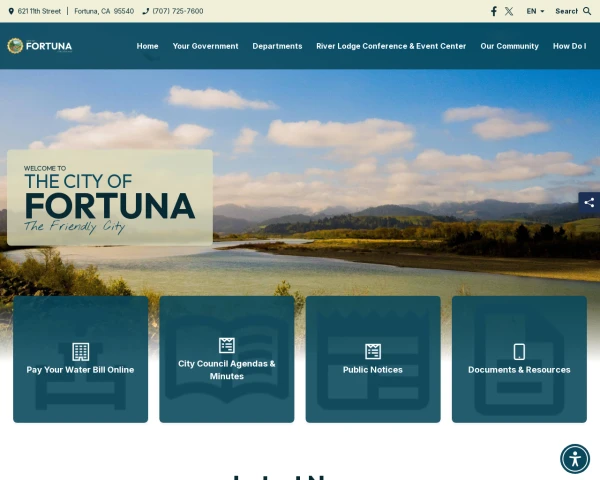Click the phone handset icon
Viewport: 600px width, 480px height.
[145, 11]
